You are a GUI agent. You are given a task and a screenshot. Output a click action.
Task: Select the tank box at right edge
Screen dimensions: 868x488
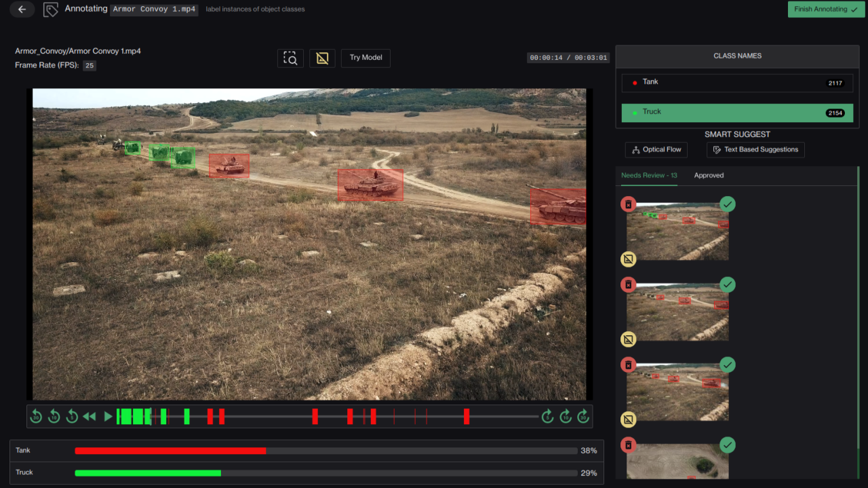pyautogui.click(x=558, y=206)
